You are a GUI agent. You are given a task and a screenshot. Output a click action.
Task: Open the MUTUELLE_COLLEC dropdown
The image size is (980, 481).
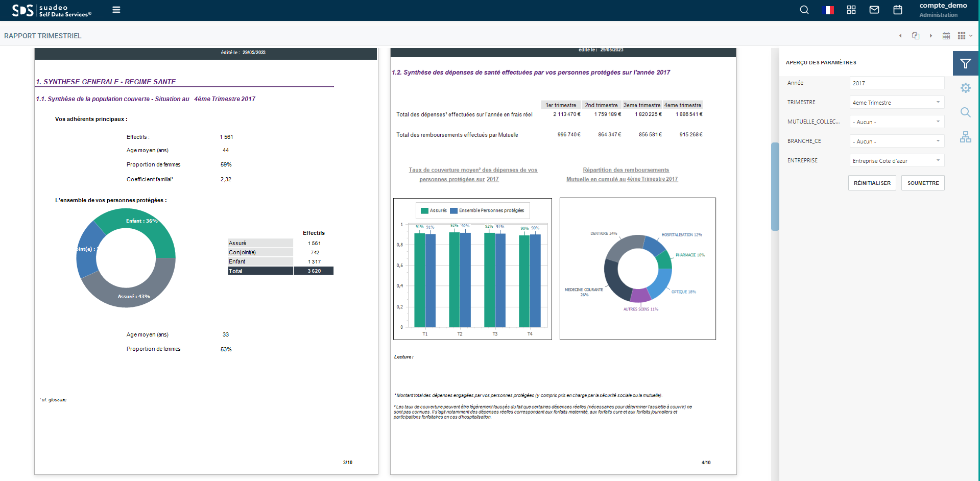(x=897, y=122)
